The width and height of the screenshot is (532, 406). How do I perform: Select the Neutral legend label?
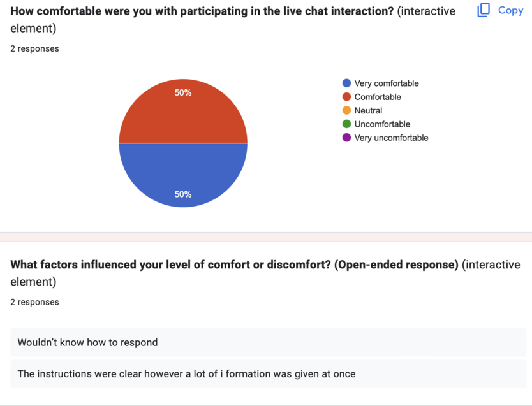coord(368,110)
